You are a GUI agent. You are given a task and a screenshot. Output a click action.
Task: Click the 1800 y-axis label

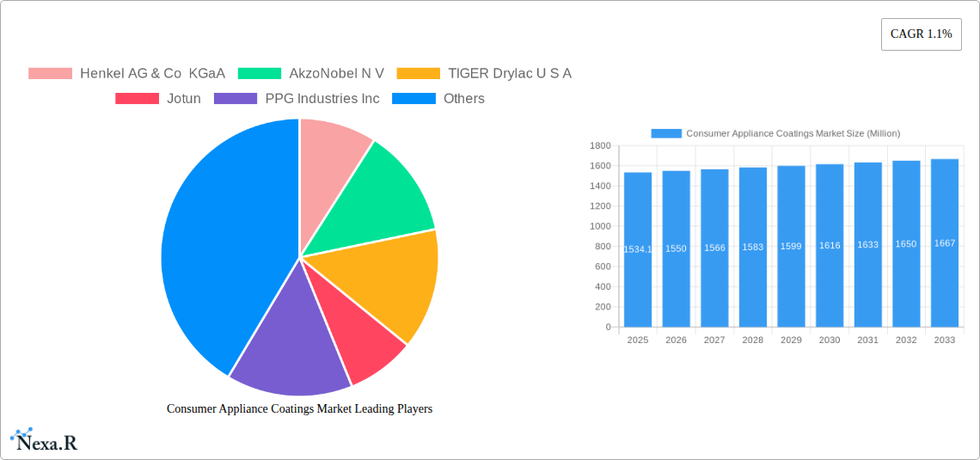[x=600, y=145]
